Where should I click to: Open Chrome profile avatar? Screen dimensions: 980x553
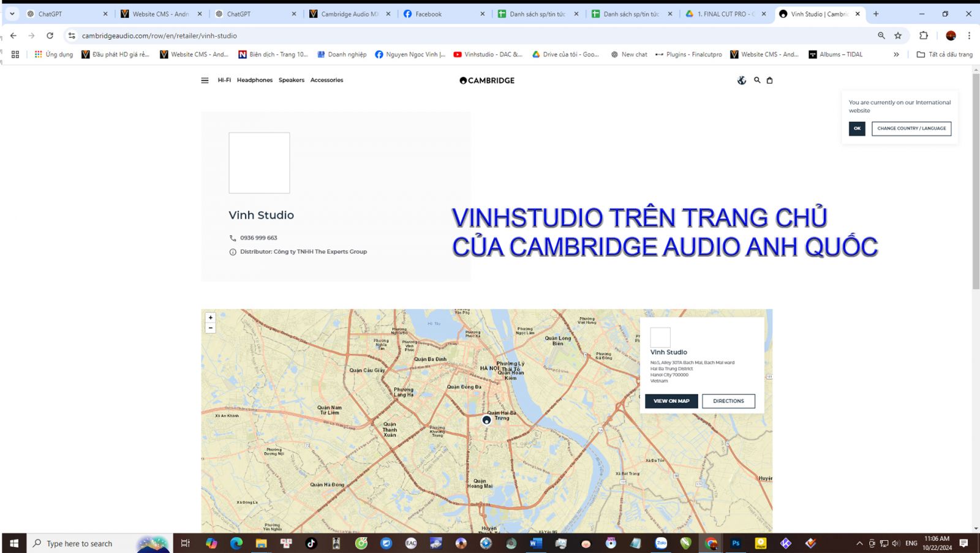pyautogui.click(x=951, y=36)
